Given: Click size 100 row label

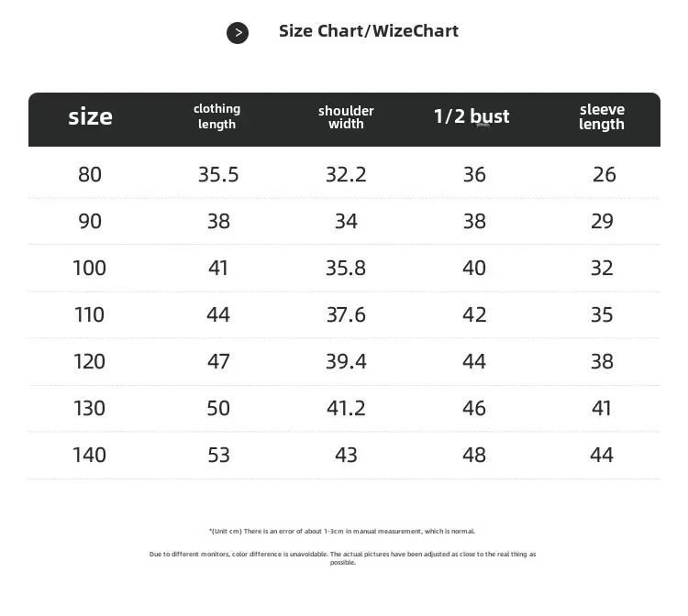Looking at the screenshot, I should (x=90, y=268).
